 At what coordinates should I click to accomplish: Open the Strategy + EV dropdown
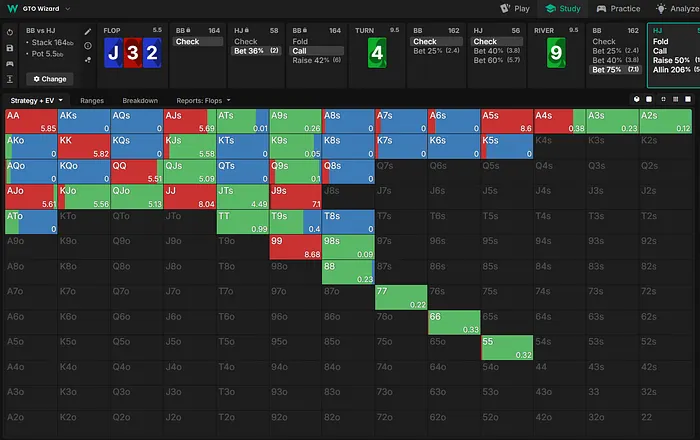[37, 101]
